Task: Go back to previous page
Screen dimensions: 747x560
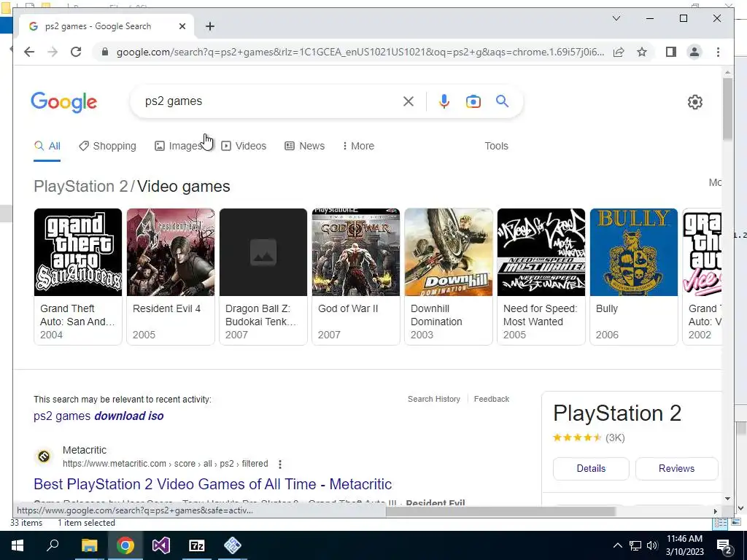Action: (29, 52)
